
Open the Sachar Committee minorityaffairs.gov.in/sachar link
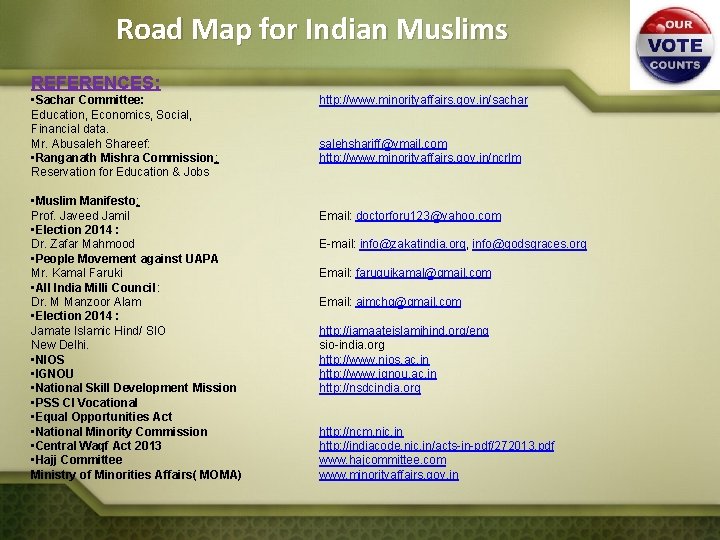coord(423,100)
